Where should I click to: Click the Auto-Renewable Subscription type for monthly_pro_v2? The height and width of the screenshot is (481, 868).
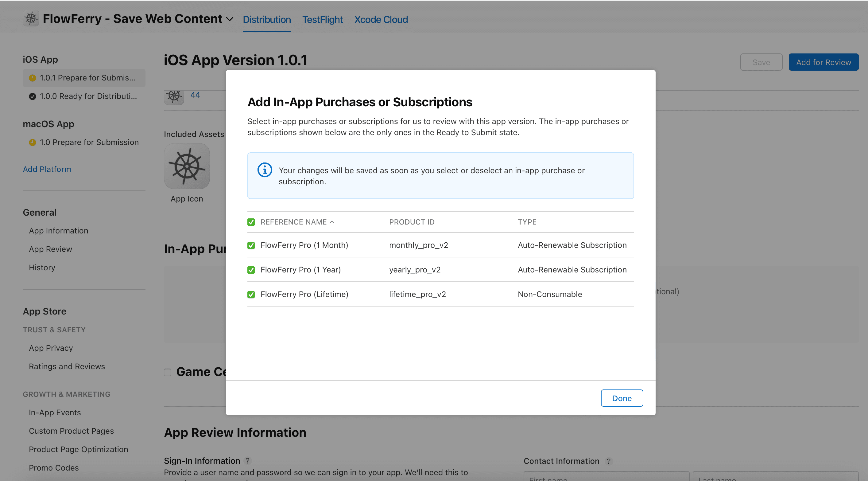(x=572, y=245)
